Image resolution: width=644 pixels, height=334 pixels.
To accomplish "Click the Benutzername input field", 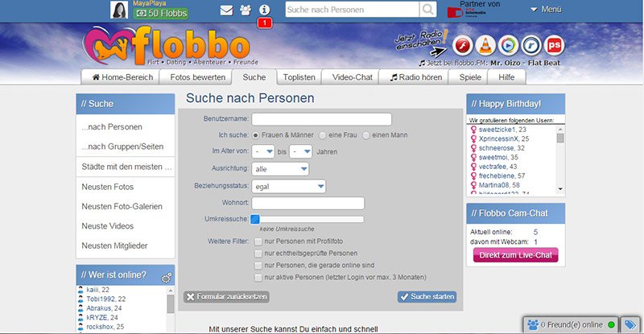I will point(321,119).
